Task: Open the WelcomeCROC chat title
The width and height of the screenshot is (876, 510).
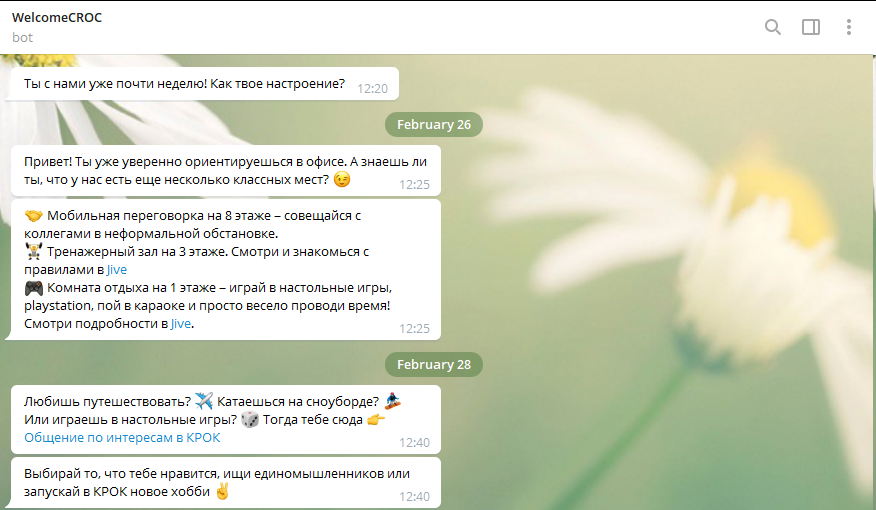Action: click(x=57, y=17)
